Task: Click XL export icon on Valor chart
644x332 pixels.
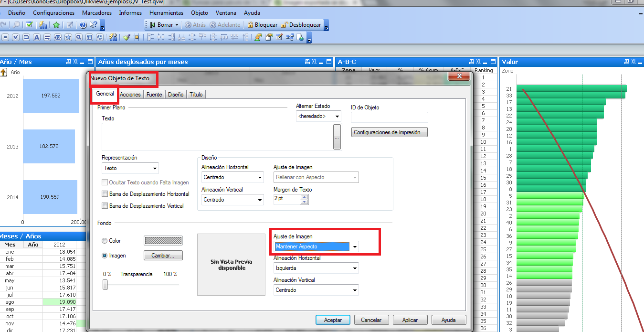Action: (633, 62)
